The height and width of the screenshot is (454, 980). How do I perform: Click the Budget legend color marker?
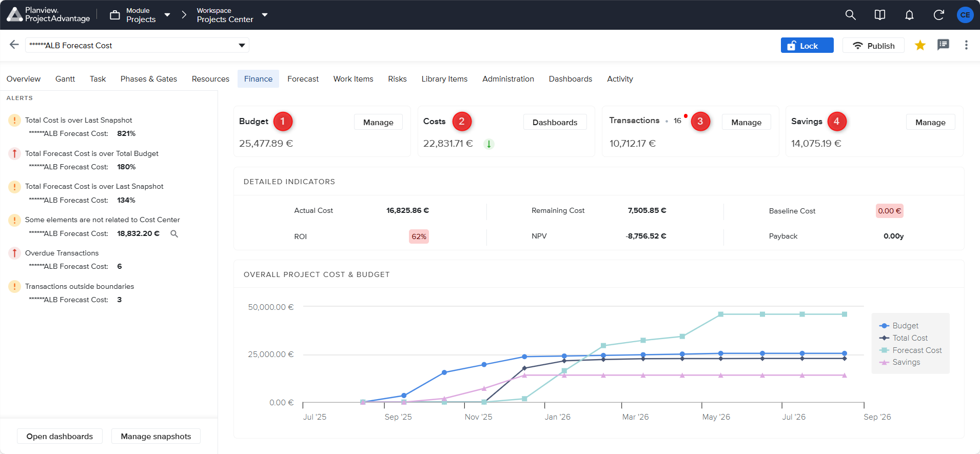884,326
